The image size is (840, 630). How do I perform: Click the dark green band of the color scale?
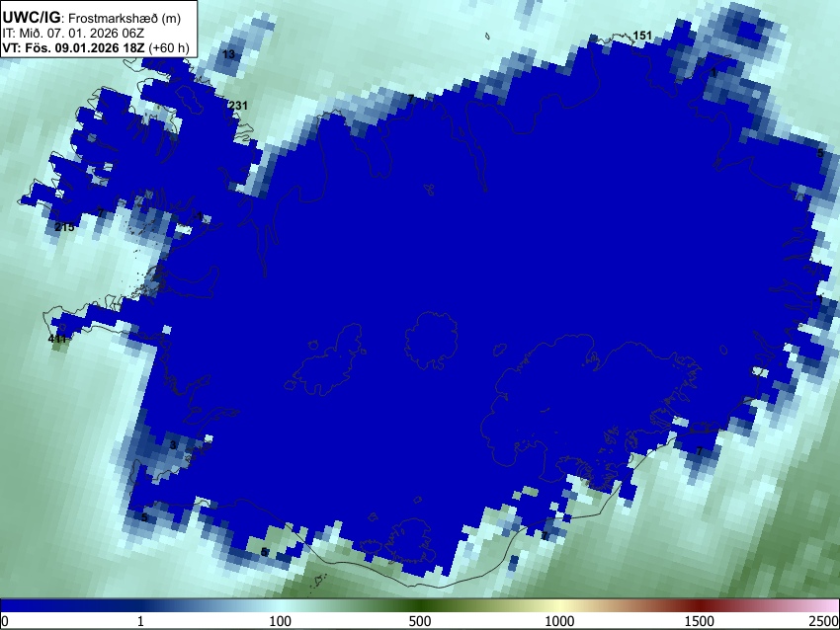coord(419,605)
